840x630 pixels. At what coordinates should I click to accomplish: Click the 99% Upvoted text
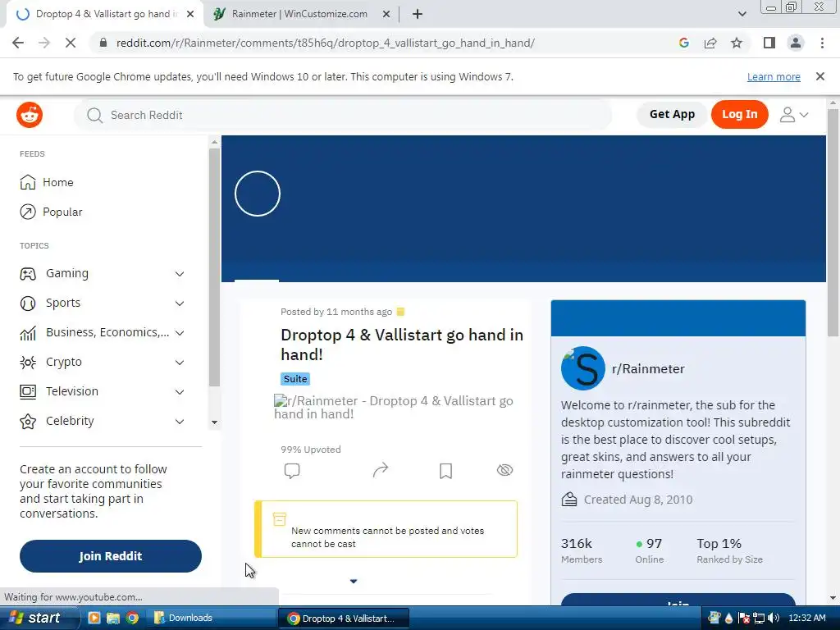point(311,450)
